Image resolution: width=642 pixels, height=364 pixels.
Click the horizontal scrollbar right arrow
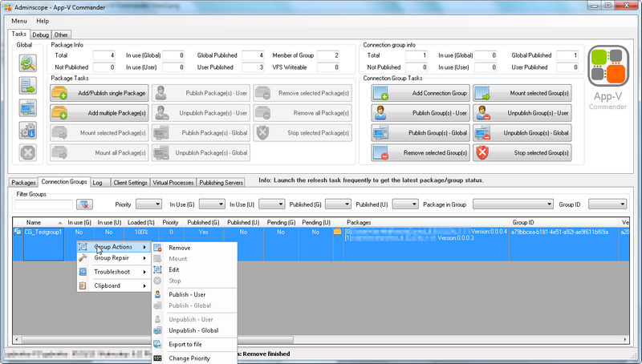pos(625,339)
